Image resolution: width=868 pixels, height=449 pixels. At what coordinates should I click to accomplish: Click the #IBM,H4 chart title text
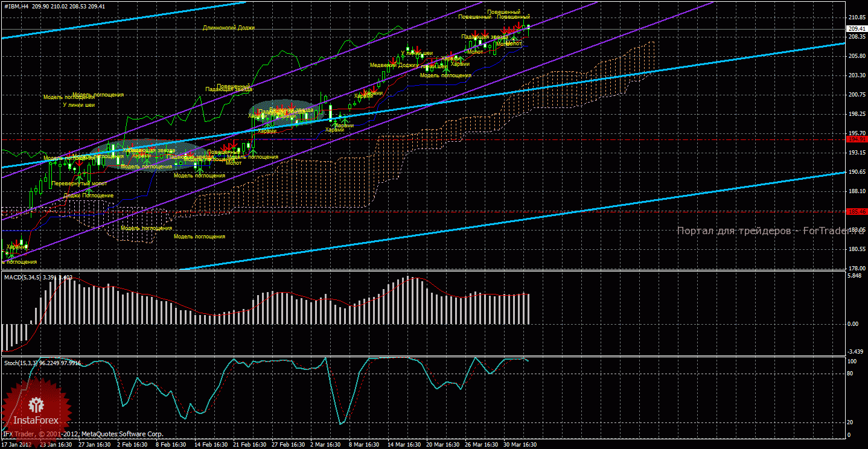pos(16,7)
